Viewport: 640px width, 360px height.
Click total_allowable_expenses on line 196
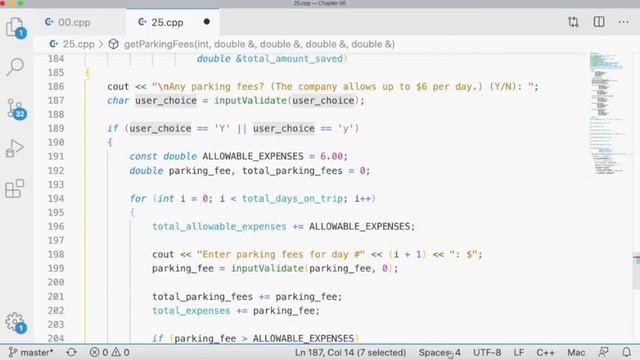pos(219,227)
